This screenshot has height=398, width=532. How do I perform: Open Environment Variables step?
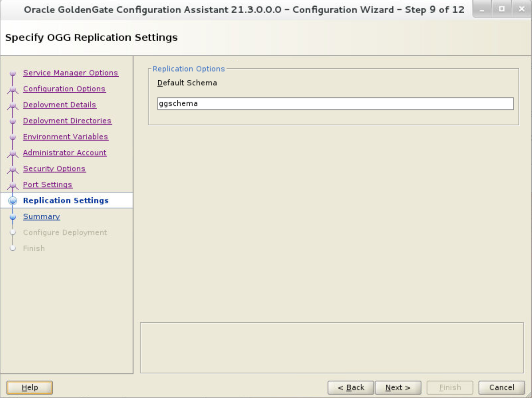point(66,137)
